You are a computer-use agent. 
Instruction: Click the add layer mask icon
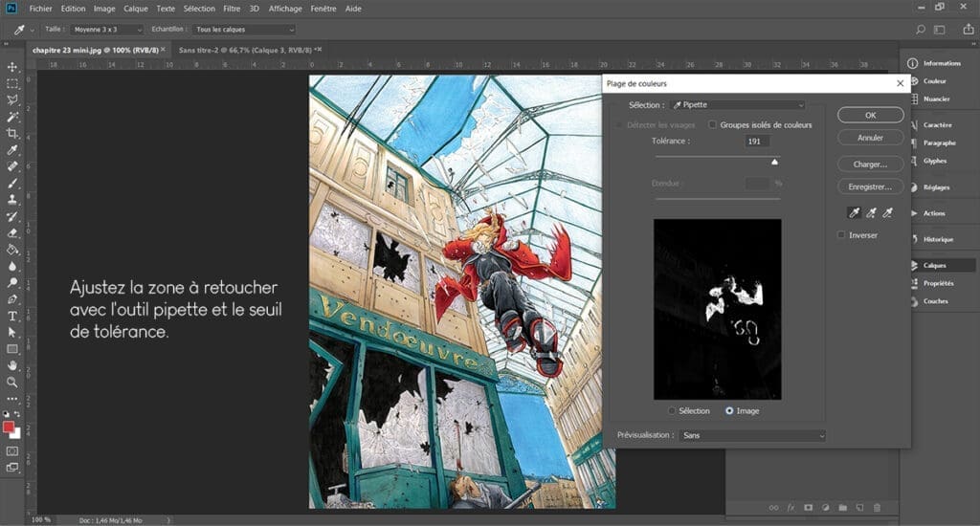808,508
